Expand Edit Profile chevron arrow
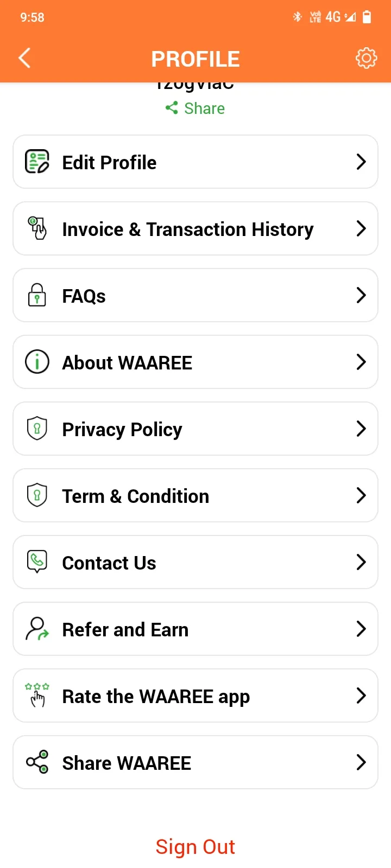391x868 pixels. 361,162
